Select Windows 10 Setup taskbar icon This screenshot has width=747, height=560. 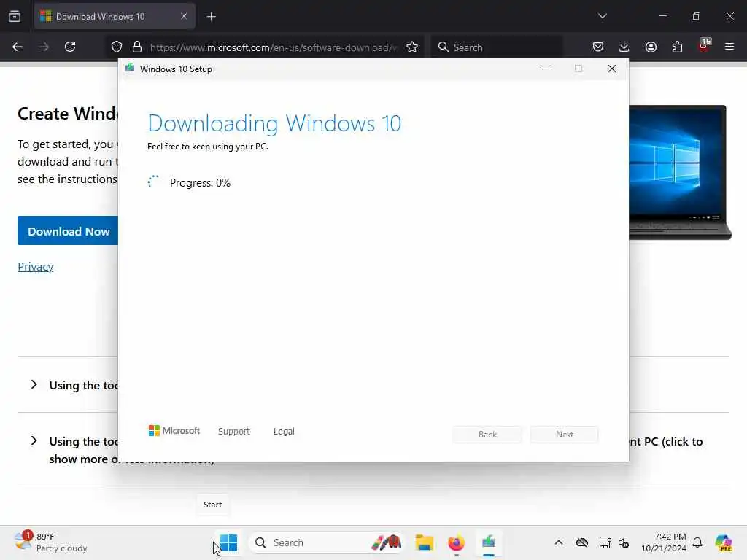coord(489,542)
